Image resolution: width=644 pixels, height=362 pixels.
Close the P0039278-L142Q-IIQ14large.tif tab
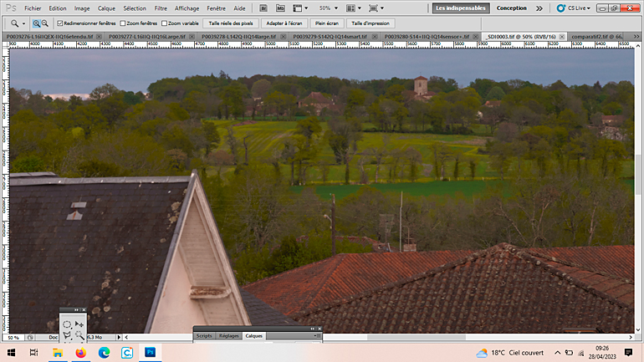point(284,37)
